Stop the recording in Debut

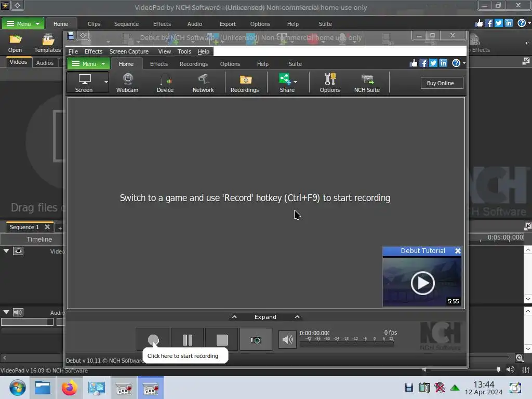click(x=222, y=339)
